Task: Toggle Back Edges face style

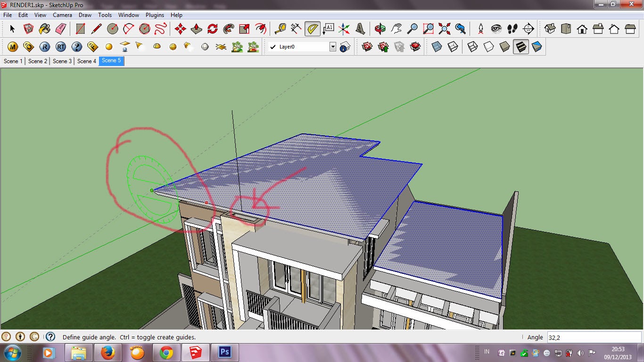Action: tap(453, 47)
